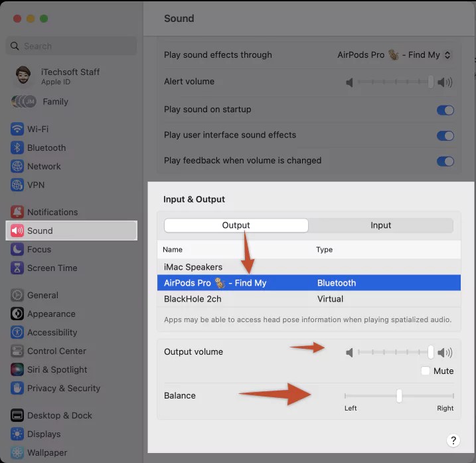The width and height of the screenshot is (476, 463).
Task: Click alert volume low speaker icon
Action: pos(349,82)
